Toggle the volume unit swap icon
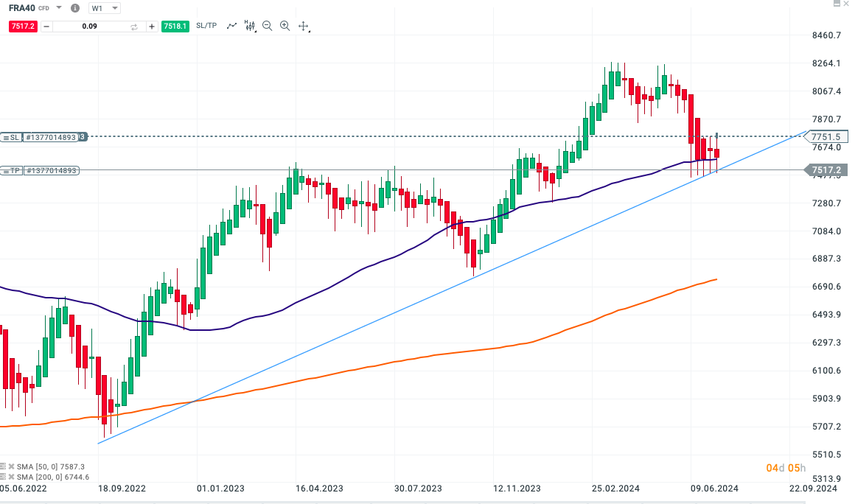This screenshot has width=855, height=504. coord(134,27)
